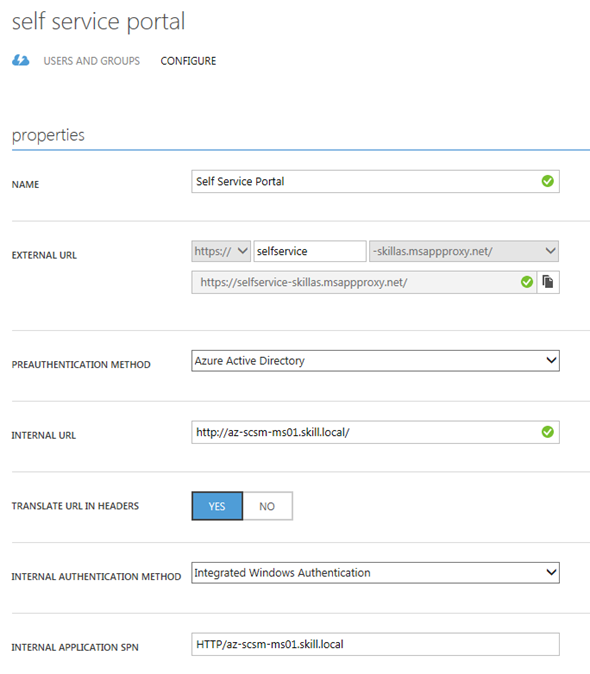Click the blue cloud quick-start icon
Viewport: 590px width, 674px height.
(x=21, y=60)
